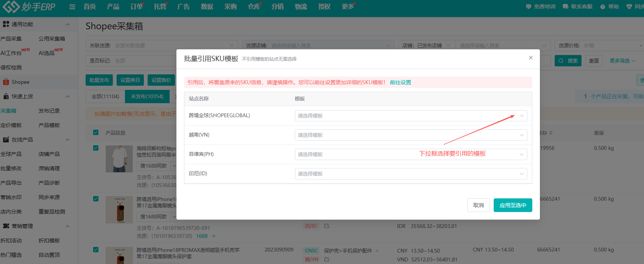The width and height of the screenshot is (644, 264).
Task: Collapse 快速上货 sidebar section
Action: click(x=67, y=96)
